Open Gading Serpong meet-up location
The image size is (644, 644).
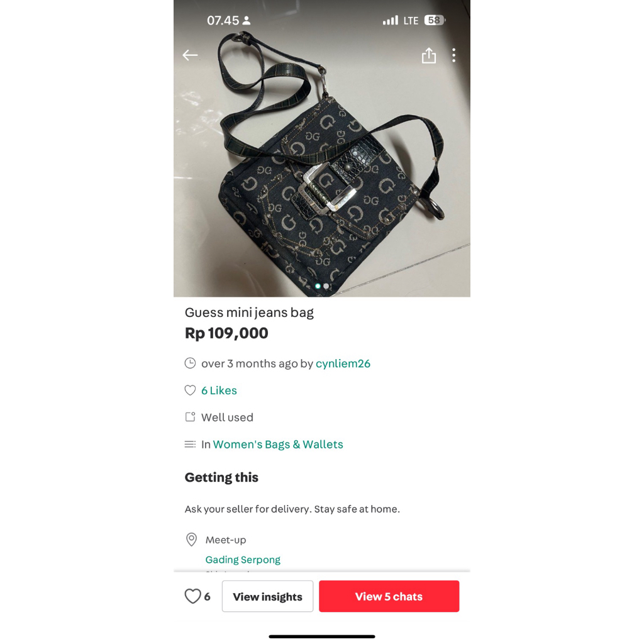[x=243, y=559]
